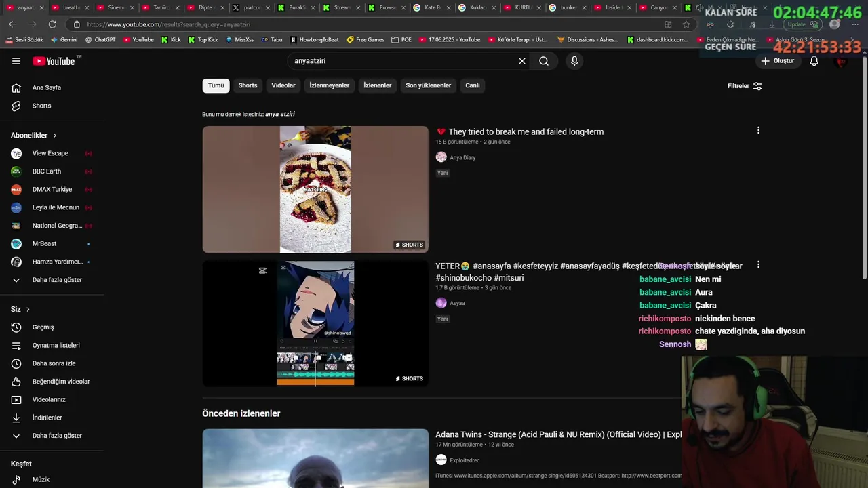Open the Filtreler filter options
Viewport: 868px width, 488px height.
tap(745, 86)
